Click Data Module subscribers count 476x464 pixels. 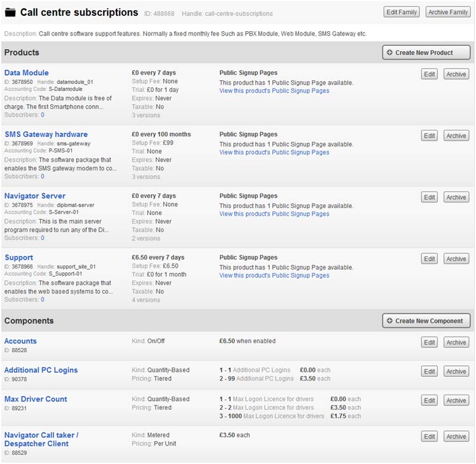click(x=43, y=115)
